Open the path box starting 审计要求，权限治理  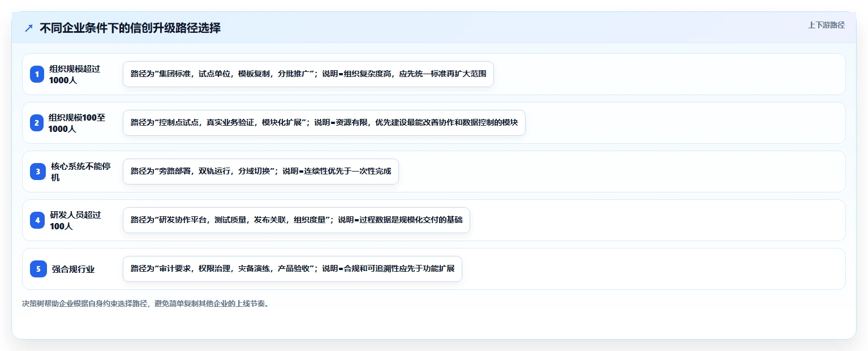(x=293, y=269)
